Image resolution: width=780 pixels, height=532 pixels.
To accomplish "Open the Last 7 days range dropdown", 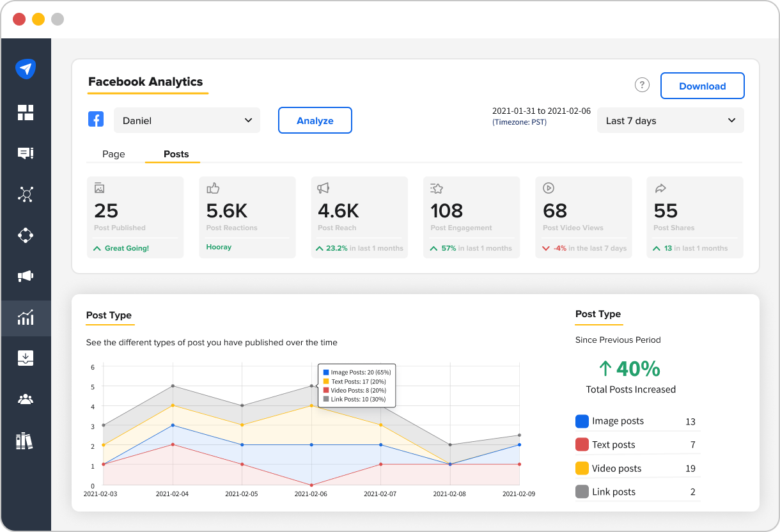I will (x=670, y=121).
